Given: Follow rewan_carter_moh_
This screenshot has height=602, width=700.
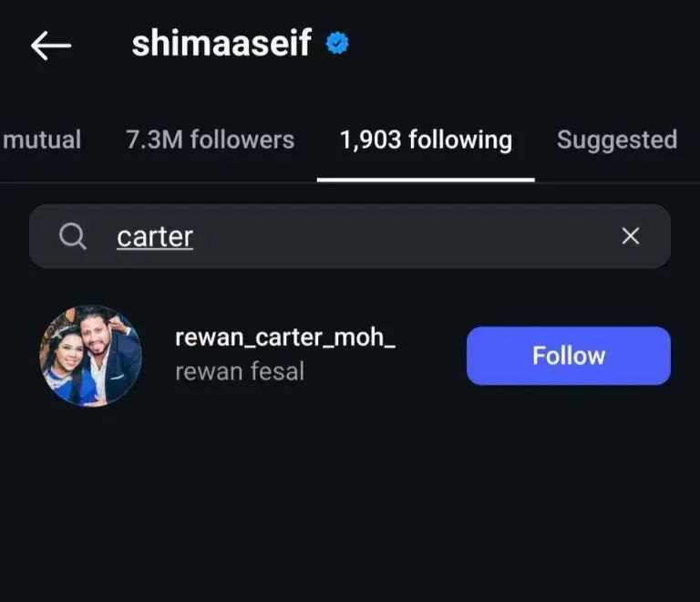Looking at the screenshot, I should pyautogui.click(x=568, y=356).
